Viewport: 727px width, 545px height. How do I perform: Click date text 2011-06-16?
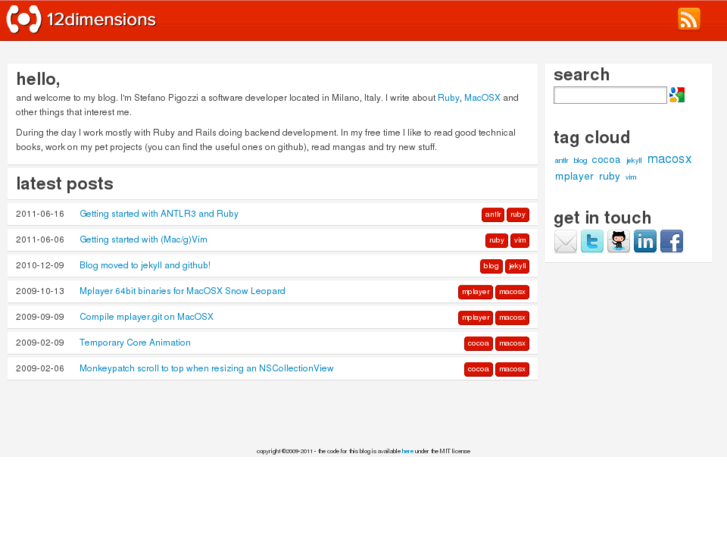(x=40, y=214)
